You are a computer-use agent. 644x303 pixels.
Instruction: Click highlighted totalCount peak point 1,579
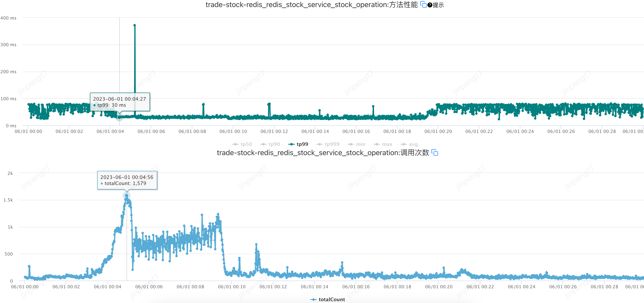click(127, 196)
